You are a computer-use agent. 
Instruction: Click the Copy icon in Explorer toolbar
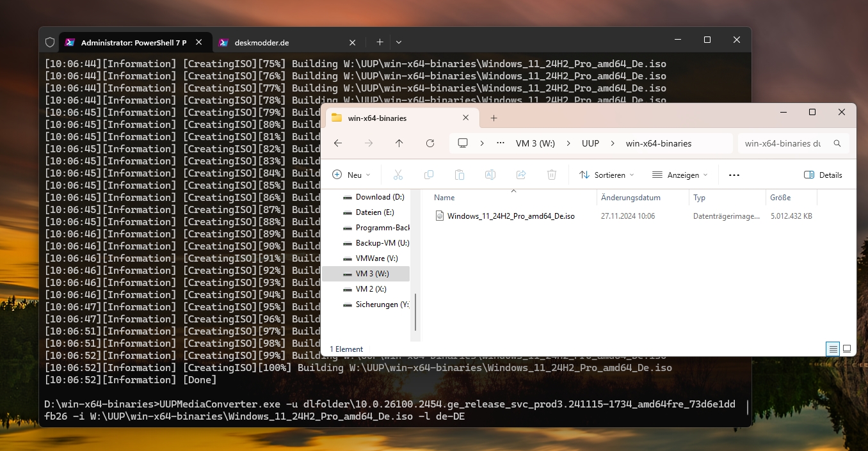click(x=429, y=175)
